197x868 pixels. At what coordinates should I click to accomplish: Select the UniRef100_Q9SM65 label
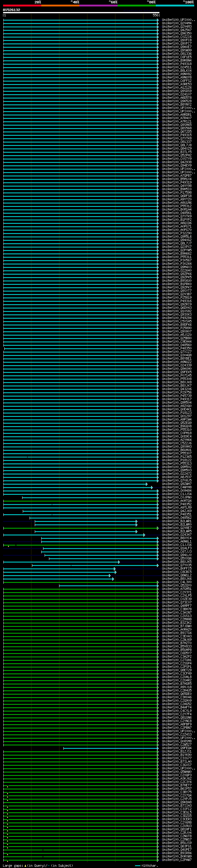177,125
